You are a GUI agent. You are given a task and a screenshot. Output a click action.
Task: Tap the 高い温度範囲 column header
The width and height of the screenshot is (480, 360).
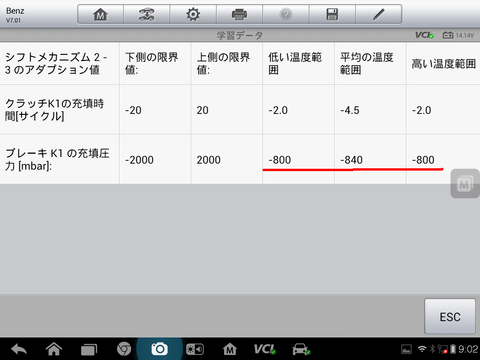coord(444,64)
